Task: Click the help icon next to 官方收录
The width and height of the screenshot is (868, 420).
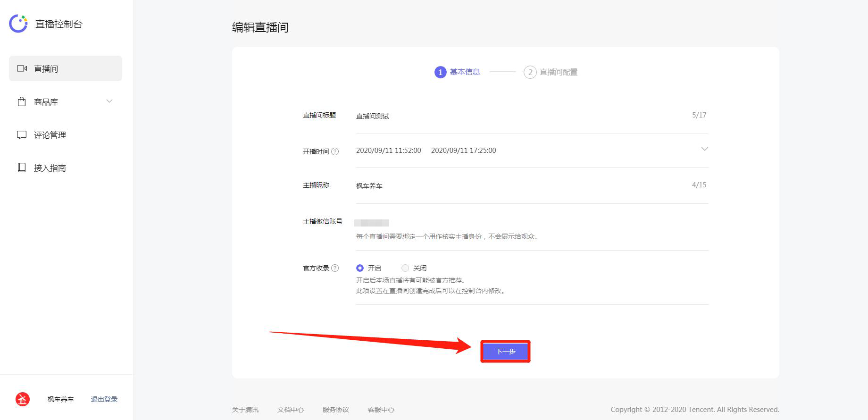Action: tap(335, 268)
